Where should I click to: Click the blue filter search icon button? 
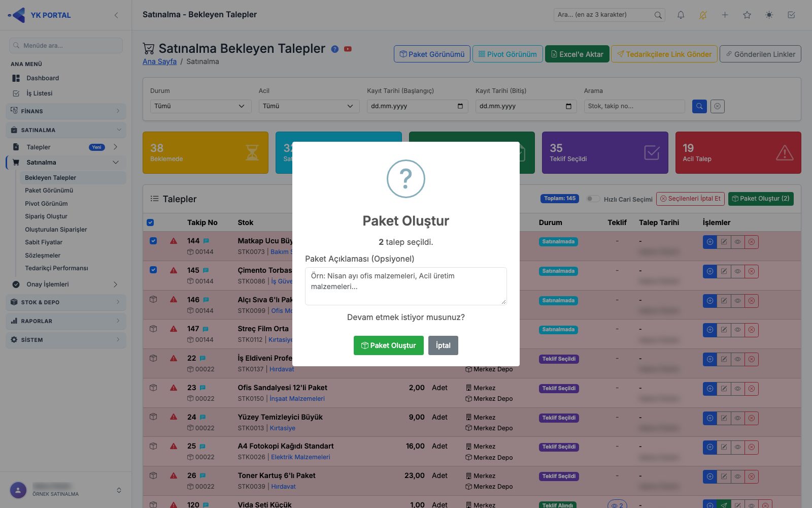699,106
